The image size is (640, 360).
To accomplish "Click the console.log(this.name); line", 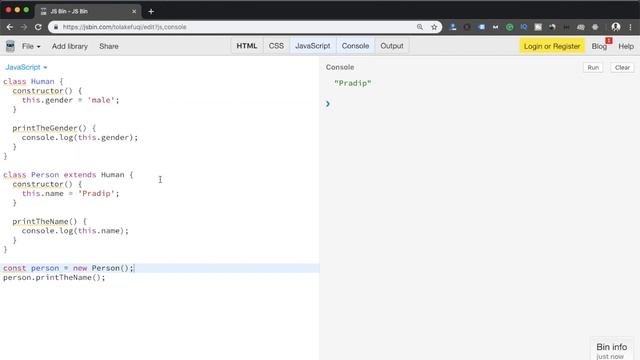I will 75,231.
